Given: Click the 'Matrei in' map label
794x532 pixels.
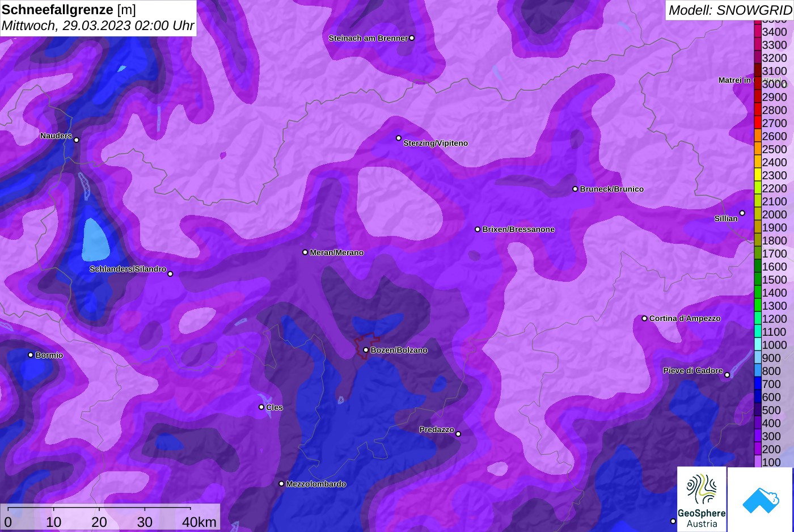Looking at the screenshot, I should pos(734,80).
